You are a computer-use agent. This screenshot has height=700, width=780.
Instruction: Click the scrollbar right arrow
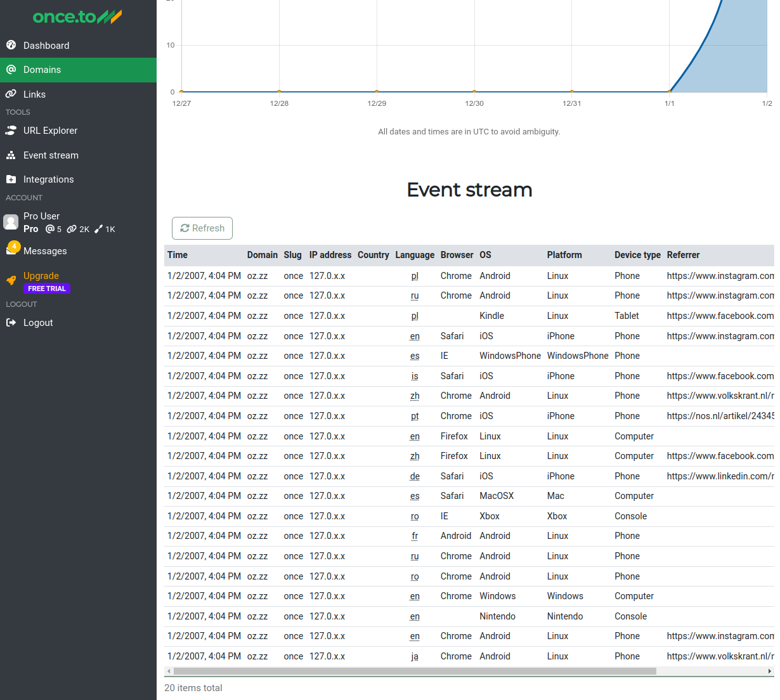[x=770, y=671]
